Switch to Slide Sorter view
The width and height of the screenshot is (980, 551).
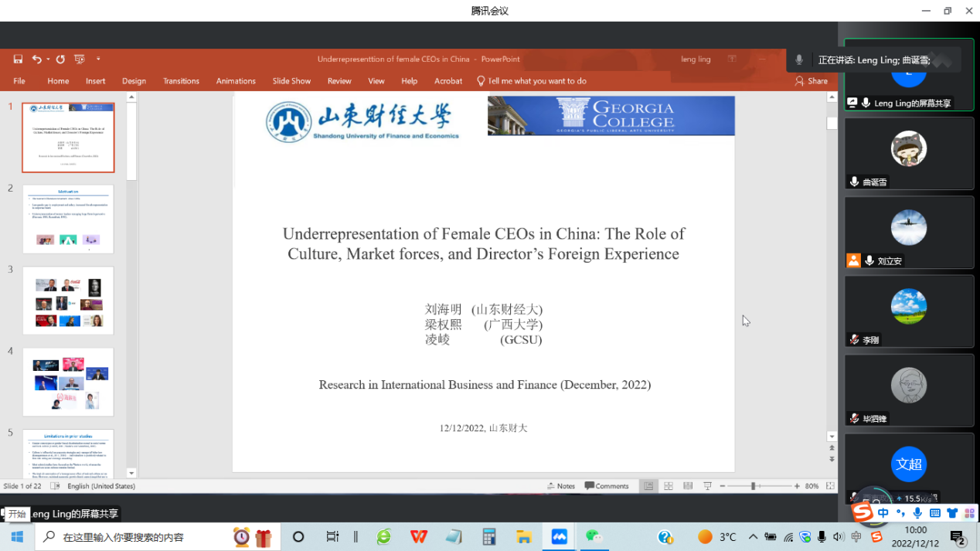669,486
